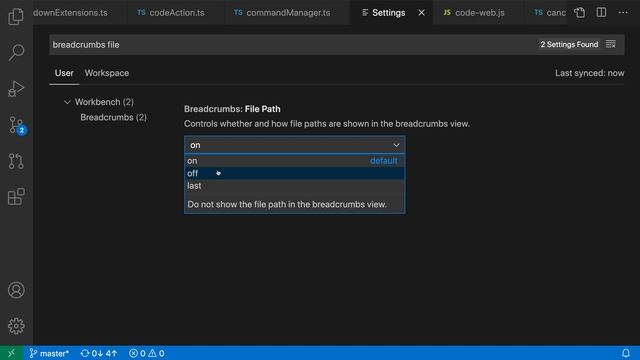The width and height of the screenshot is (640, 360).
Task: Switch to the commandManager.ts tab
Action: (282, 13)
